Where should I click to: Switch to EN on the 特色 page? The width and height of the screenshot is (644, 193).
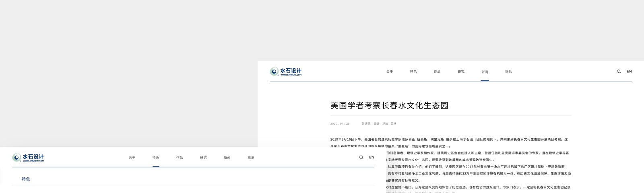point(372,158)
